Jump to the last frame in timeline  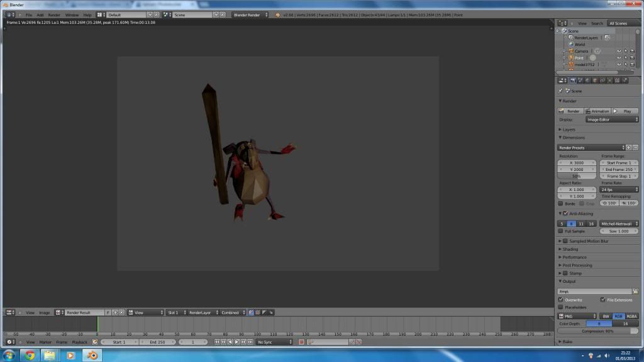[250, 342]
